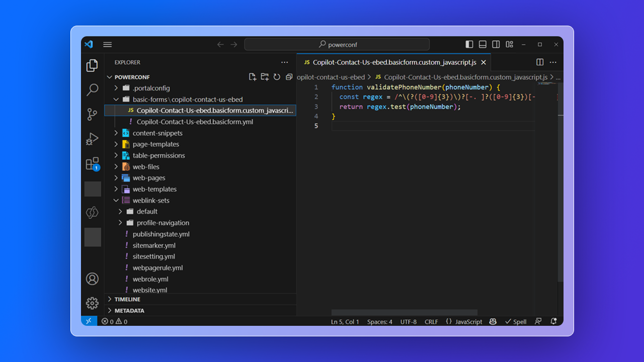Open the Search view

[92, 89]
